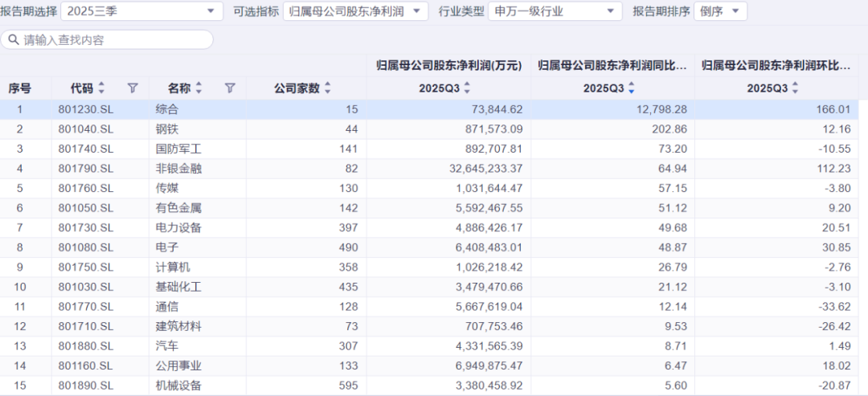Screen dimensions: 868x396
Task: Click the 序号 column header
Action: 20,88
